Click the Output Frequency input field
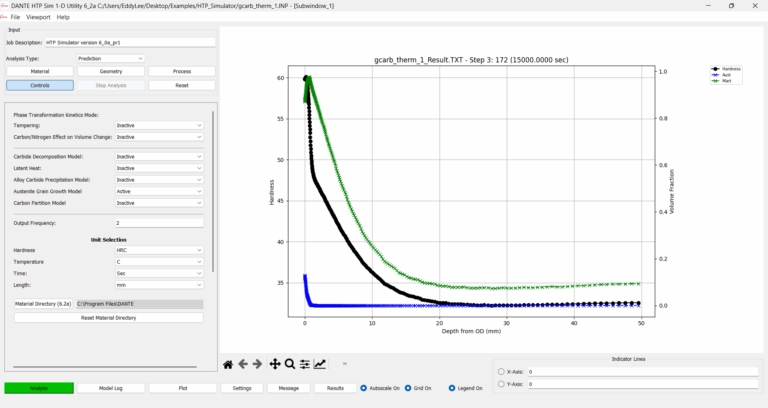Screen dimensions: 768x408 coord(159,223)
